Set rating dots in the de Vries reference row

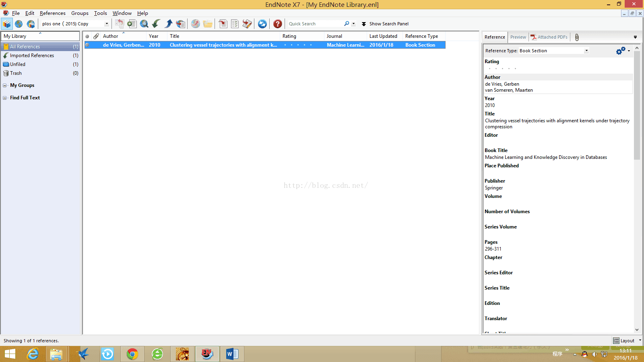click(x=298, y=45)
